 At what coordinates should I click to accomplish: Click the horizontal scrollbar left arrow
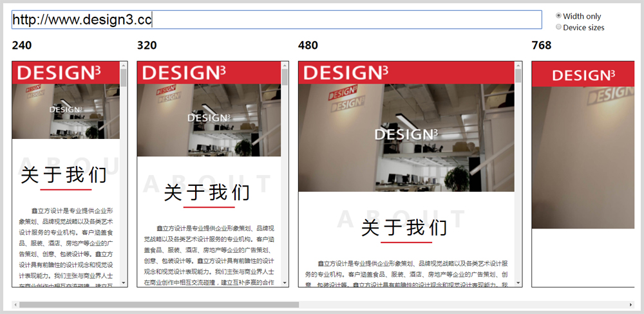[15, 304]
